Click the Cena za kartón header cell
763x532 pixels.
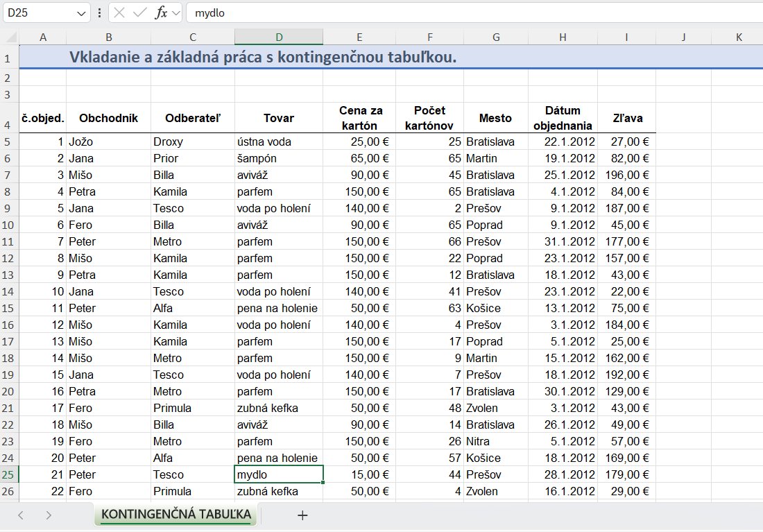point(359,118)
